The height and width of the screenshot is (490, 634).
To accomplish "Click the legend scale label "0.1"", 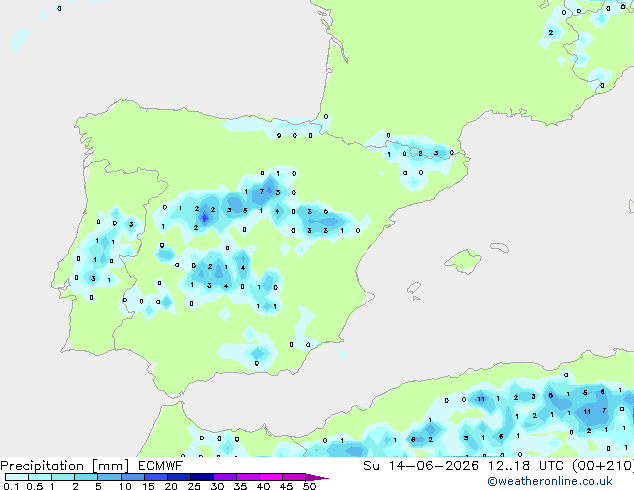I will point(11,486).
